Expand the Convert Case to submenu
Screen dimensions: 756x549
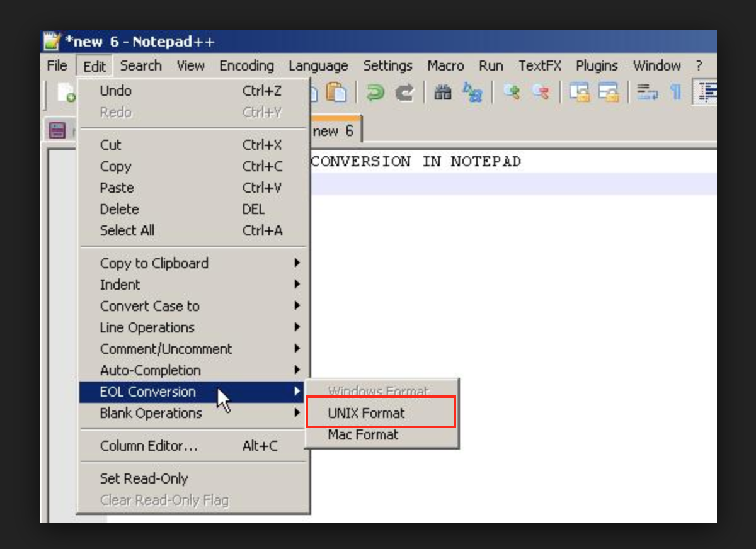[193, 306]
